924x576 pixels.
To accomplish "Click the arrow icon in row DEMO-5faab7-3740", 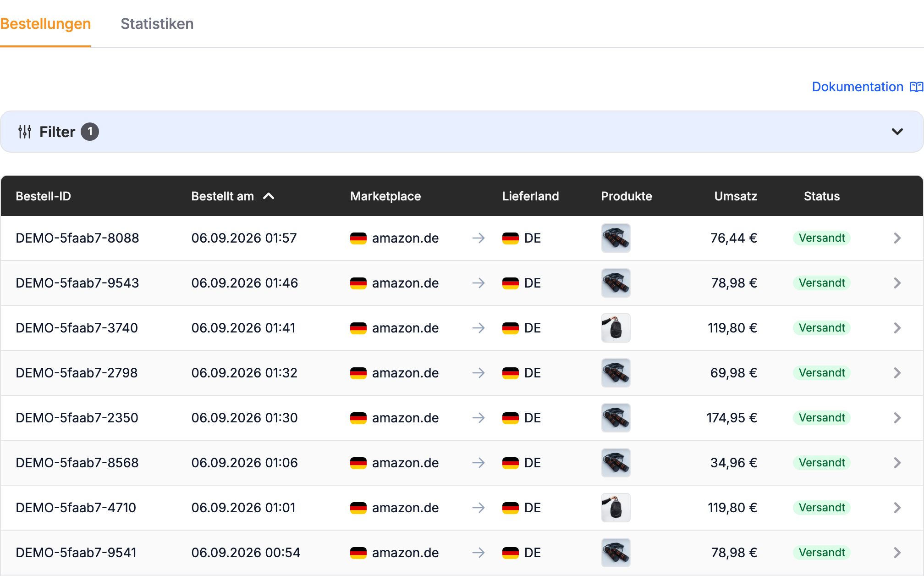I will tap(478, 328).
